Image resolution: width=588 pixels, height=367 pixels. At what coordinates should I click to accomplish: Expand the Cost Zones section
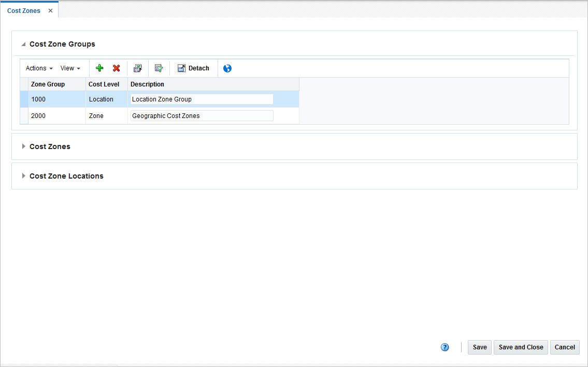click(x=23, y=146)
